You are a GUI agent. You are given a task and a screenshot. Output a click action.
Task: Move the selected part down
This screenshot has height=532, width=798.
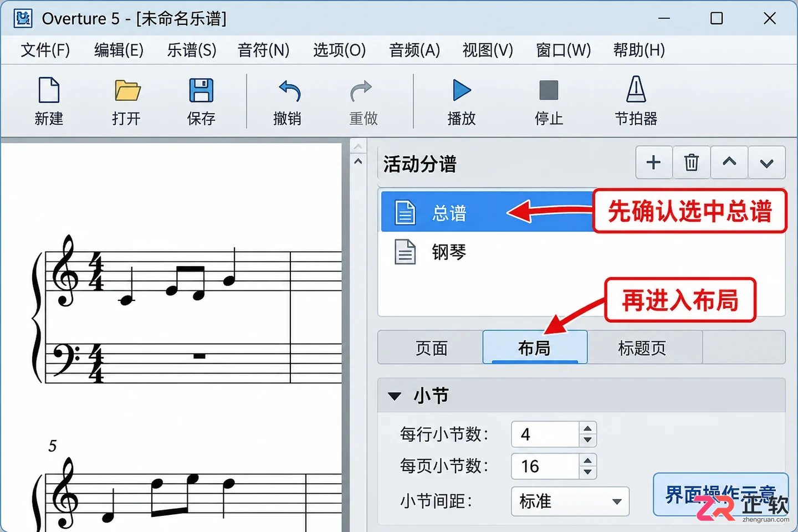click(766, 162)
